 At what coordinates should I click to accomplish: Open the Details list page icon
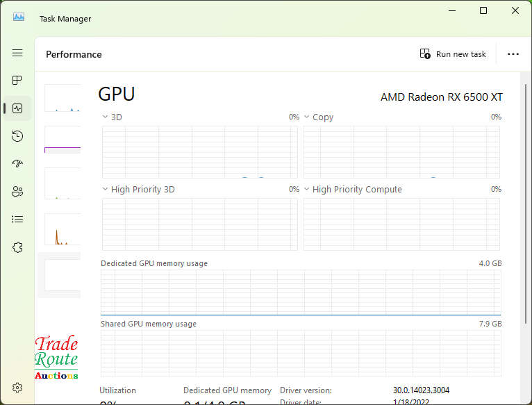point(17,220)
